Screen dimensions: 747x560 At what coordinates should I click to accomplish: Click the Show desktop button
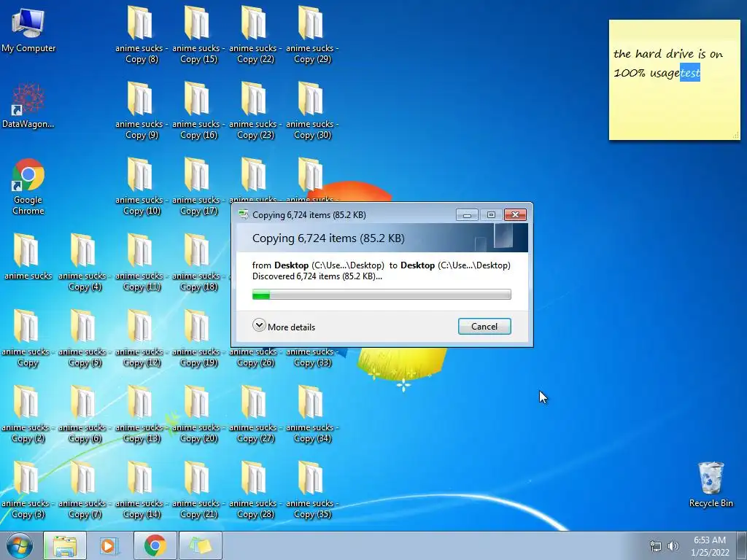point(742,545)
